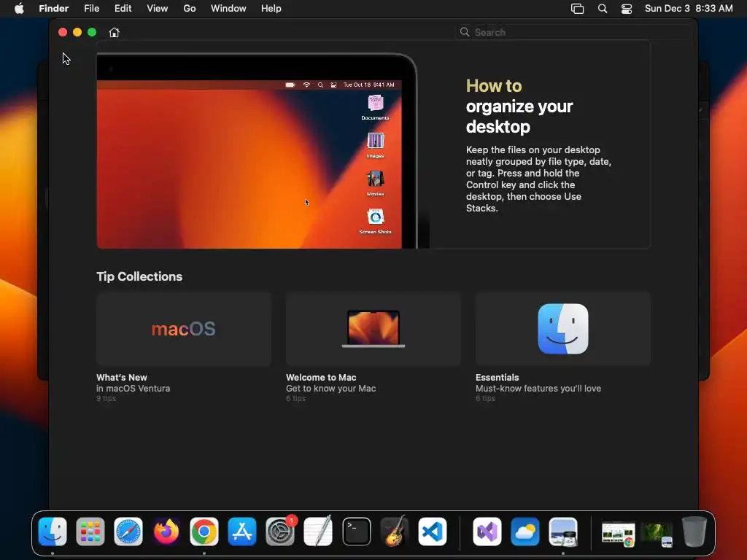Launch Firefox from the Dock
The height and width of the screenshot is (560, 747).
click(x=166, y=531)
